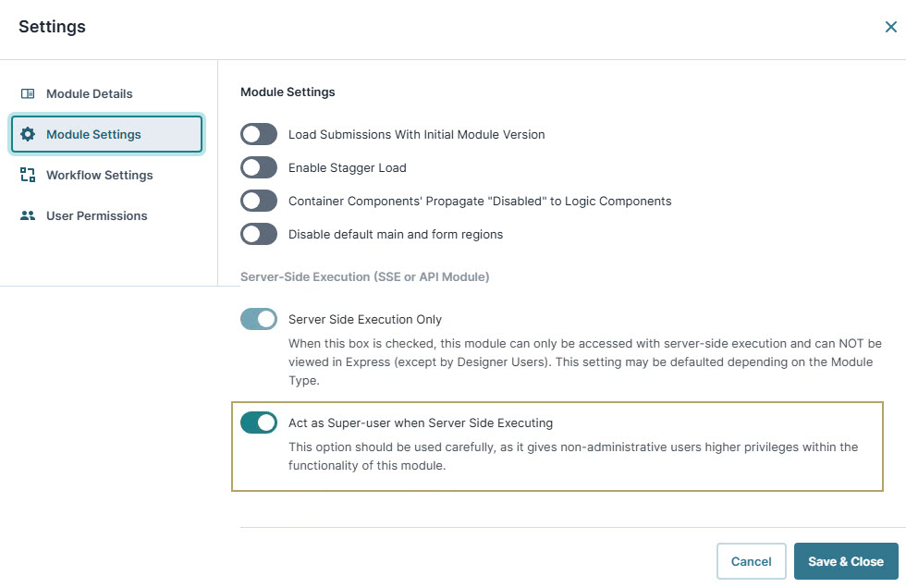Click the people icon next to User Permissions
This screenshot has height=588, width=906.
click(x=28, y=215)
